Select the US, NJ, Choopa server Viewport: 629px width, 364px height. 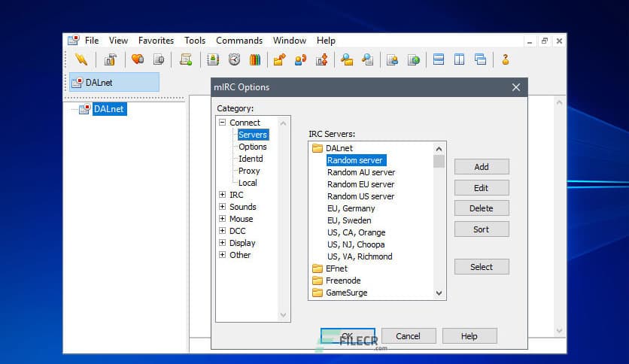coord(356,244)
